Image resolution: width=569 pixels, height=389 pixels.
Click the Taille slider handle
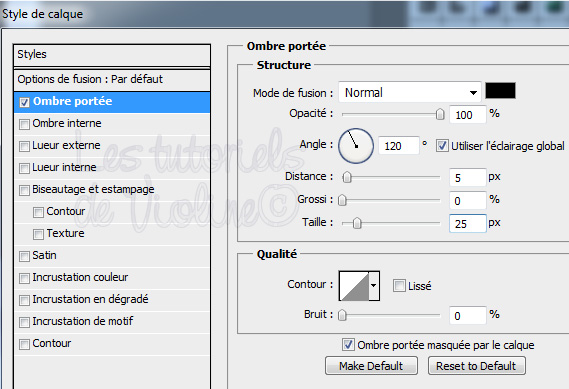coord(357,223)
